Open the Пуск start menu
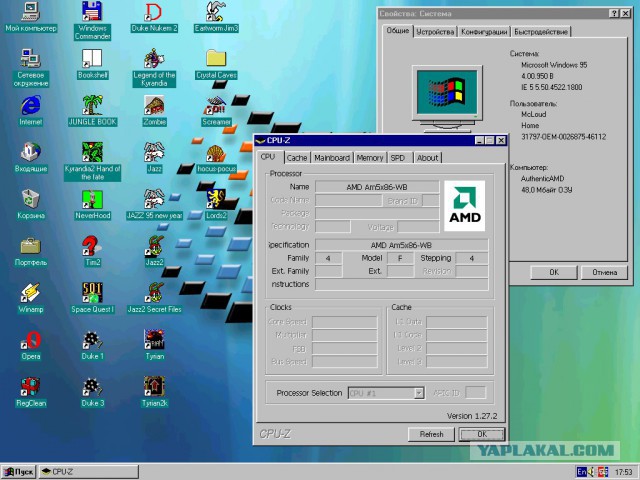Image resolution: width=640 pixels, height=480 pixels. coord(18,472)
